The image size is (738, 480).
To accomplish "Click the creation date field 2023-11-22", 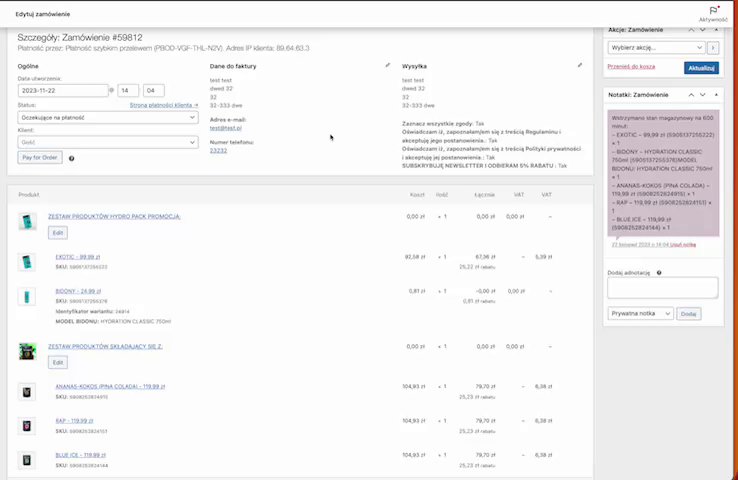I will click(63, 90).
